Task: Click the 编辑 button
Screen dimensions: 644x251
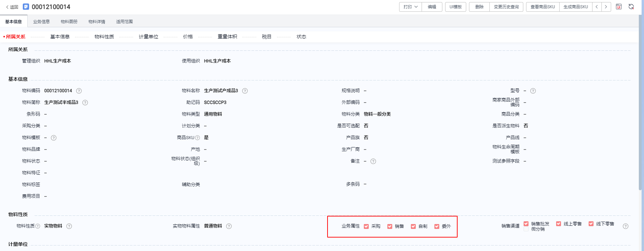Action: point(432,7)
